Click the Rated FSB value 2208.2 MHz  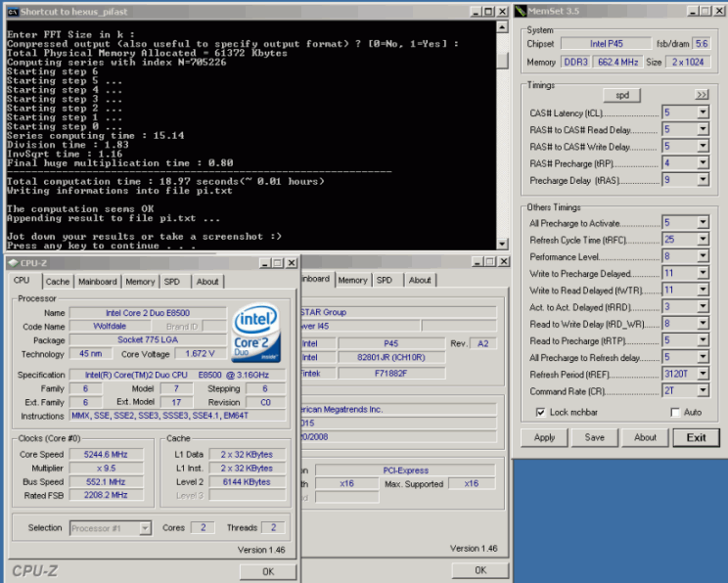tap(106, 495)
